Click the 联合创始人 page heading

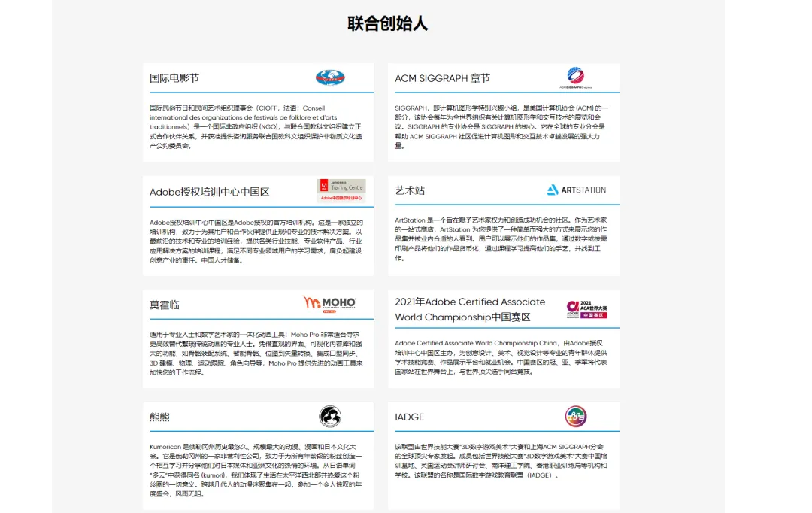click(x=387, y=23)
